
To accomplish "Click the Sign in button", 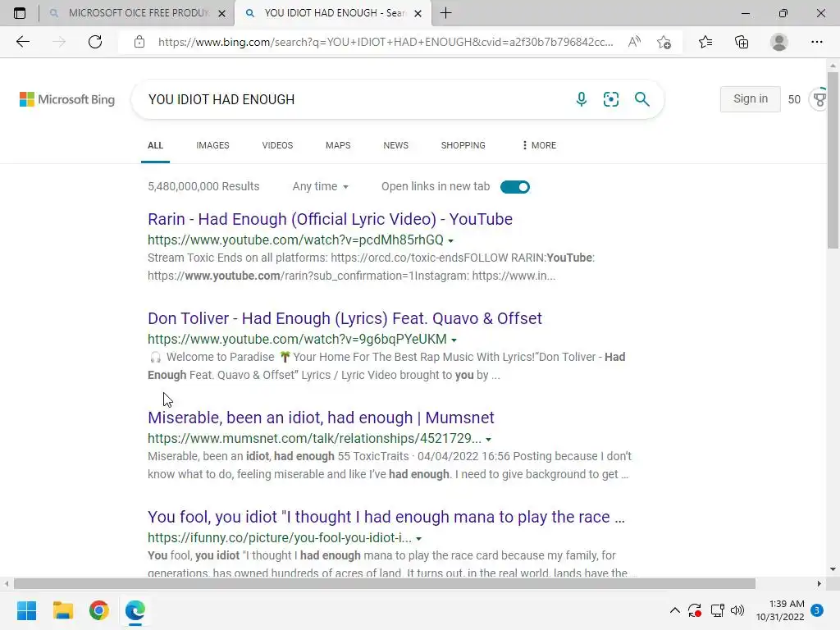I will point(750,98).
